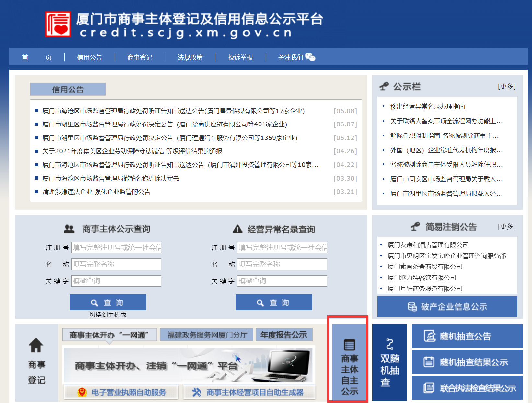Screen dimensions: 532x403
Task: Open 外国（地区）企业常驻代表机构年度报… notice
Action: [446, 150]
